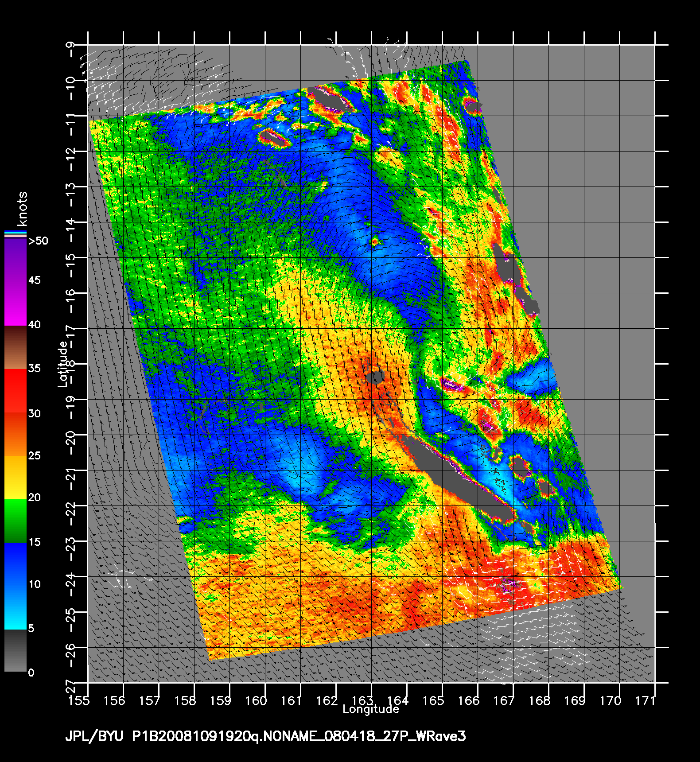Click the 'Longitude' axis title

(371, 709)
